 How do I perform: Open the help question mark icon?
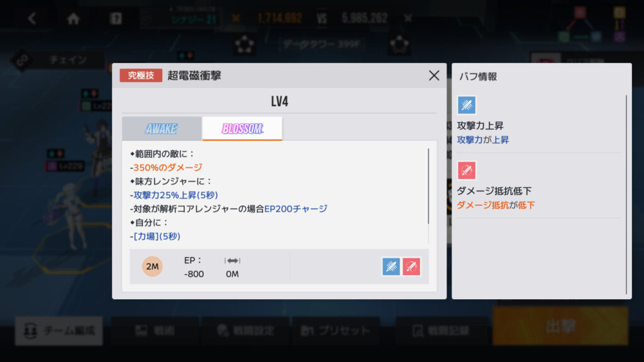(x=116, y=18)
